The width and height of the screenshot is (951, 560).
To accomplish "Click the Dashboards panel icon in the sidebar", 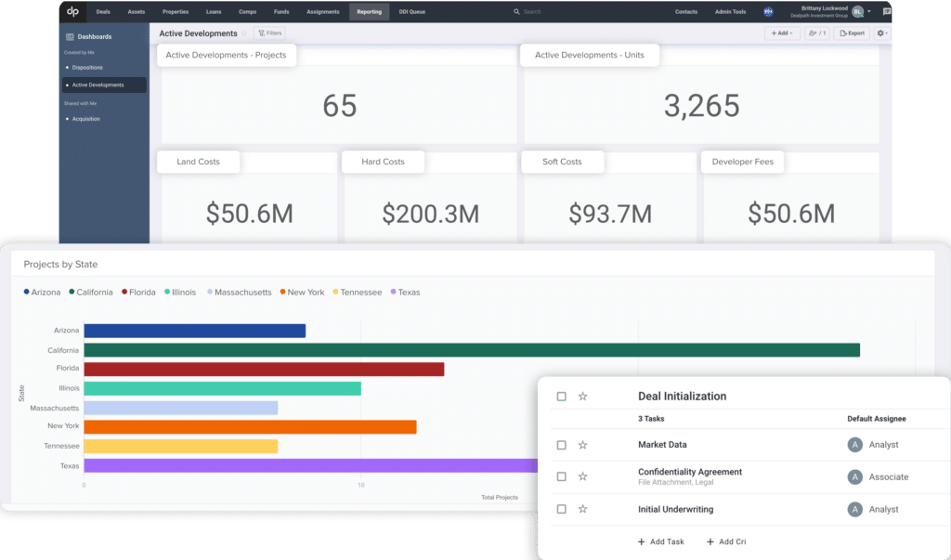I will (72, 36).
